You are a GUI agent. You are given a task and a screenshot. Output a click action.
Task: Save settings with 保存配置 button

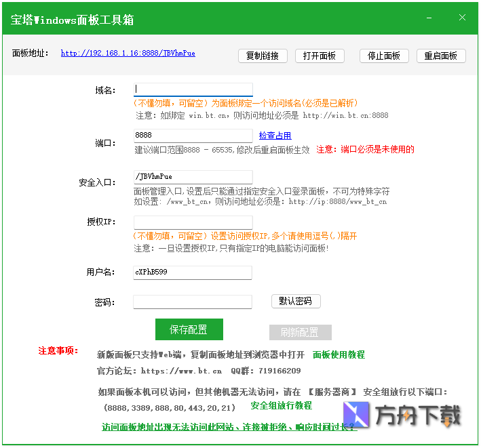(x=189, y=329)
